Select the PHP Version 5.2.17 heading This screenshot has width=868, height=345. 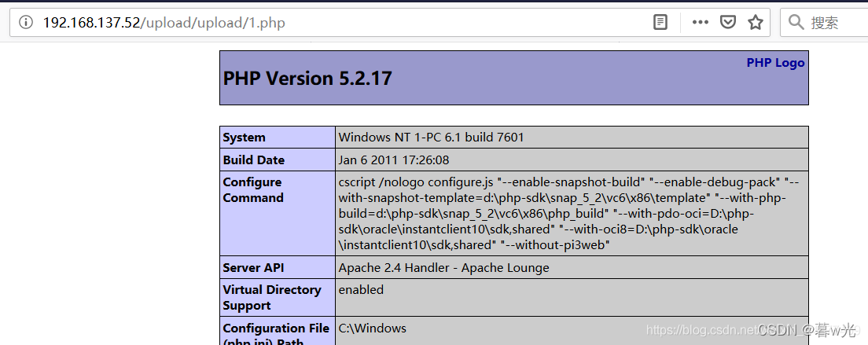pos(307,78)
